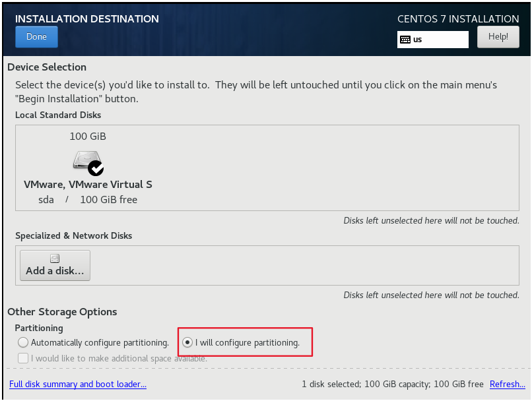
Task: Toggle the checkmark badge on sda disk
Action: click(96, 168)
